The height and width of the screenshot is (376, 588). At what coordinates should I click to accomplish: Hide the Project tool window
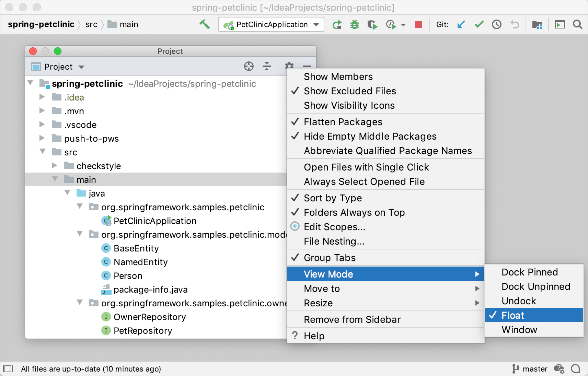(x=307, y=66)
